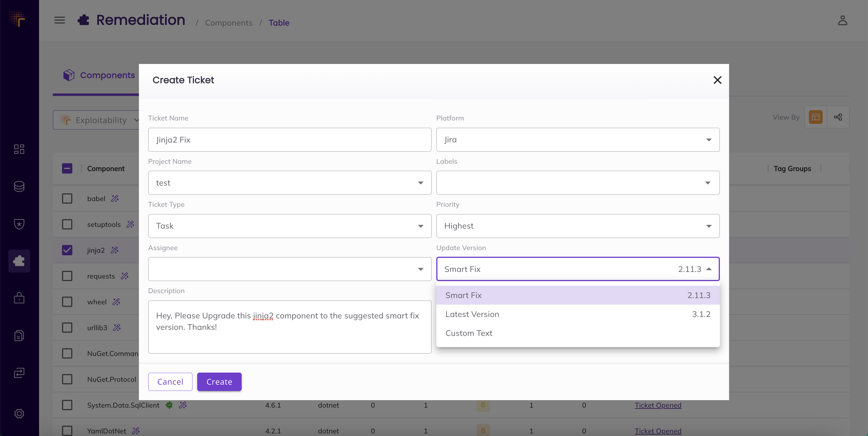
Task: Open the hamburger navigation menu
Action: pos(60,20)
